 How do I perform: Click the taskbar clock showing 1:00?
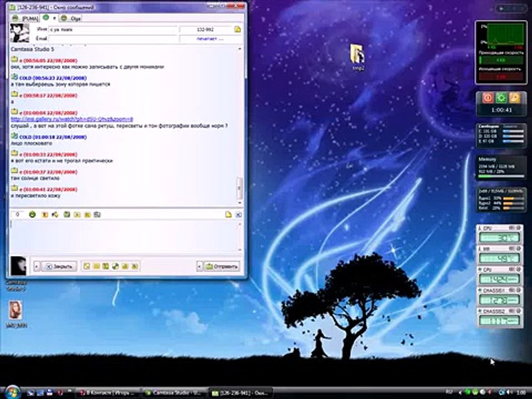click(521, 392)
